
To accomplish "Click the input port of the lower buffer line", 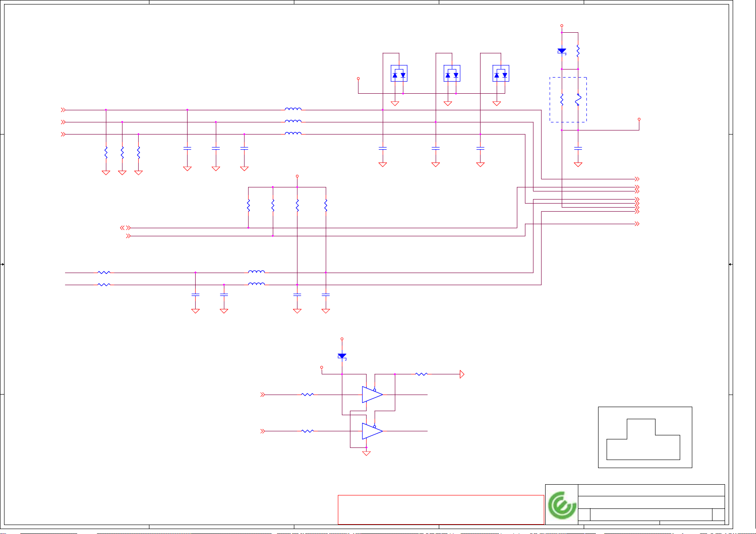I will click(x=263, y=431).
